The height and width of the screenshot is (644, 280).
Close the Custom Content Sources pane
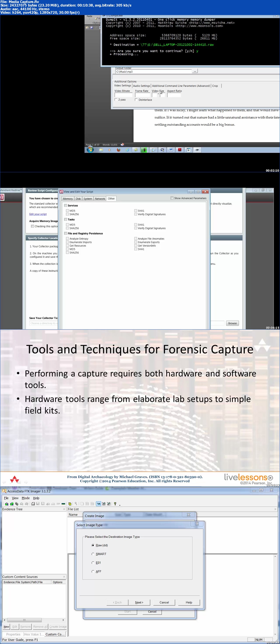click(64, 576)
